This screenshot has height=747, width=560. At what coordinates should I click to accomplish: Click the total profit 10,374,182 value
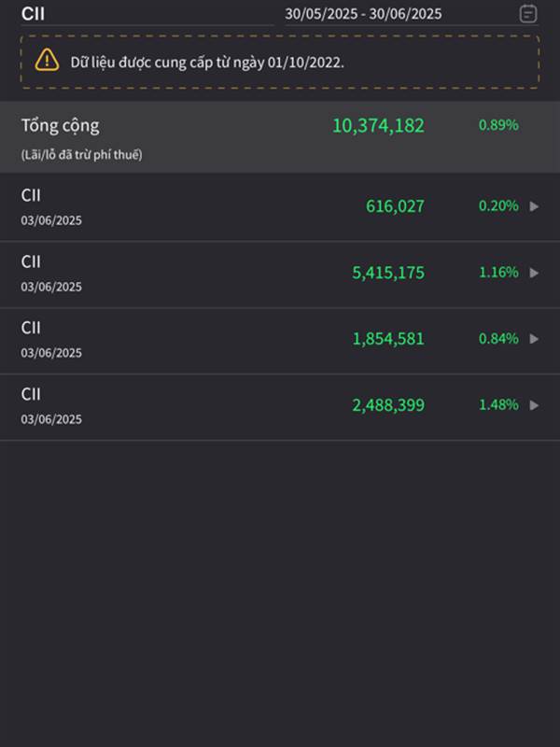(x=378, y=125)
